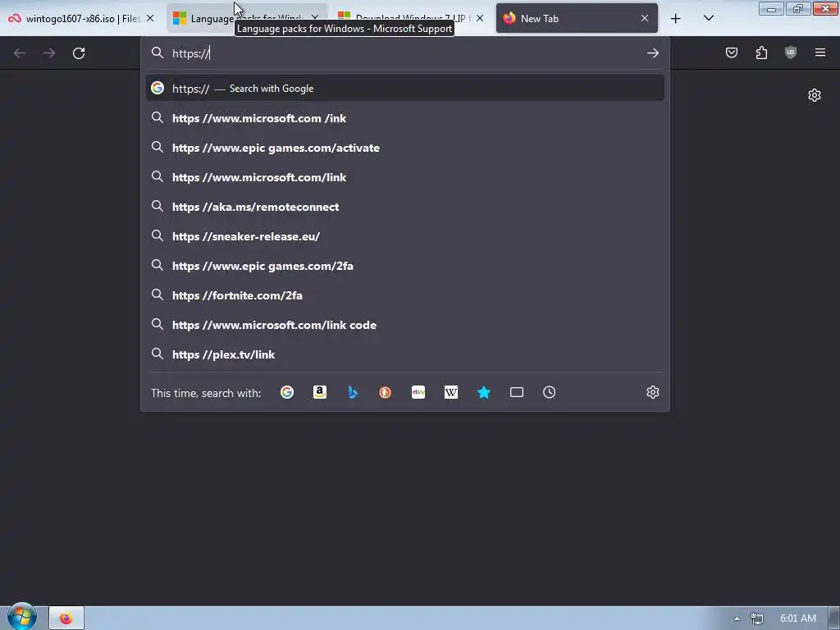Screen dimensions: 840x630
Task: Open the Extensions puzzle icon
Action: point(761,52)
